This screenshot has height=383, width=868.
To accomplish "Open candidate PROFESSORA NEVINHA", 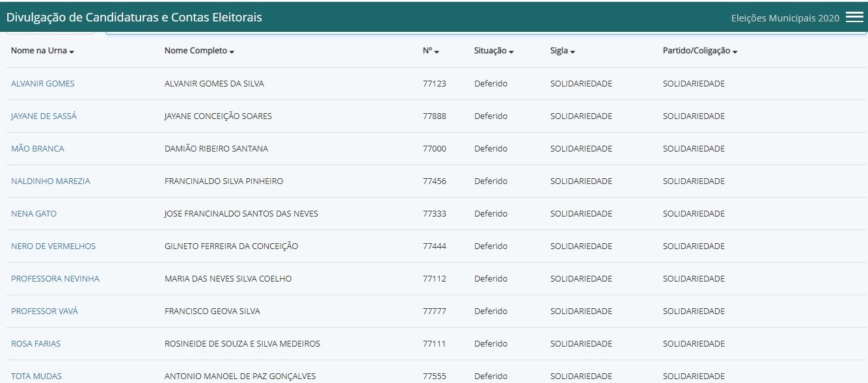I will tap(55, 279).
